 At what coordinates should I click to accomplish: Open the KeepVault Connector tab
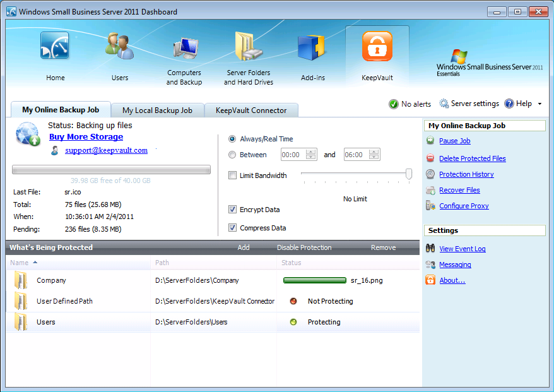point(251,110)
